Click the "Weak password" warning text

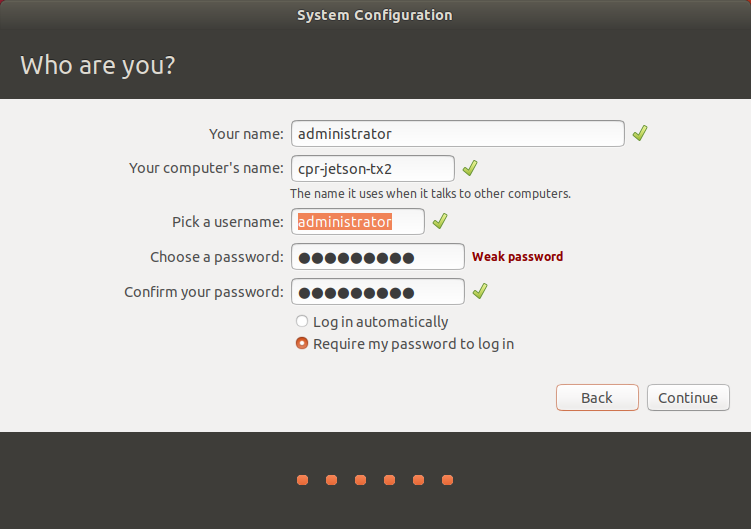coord(517,257)
